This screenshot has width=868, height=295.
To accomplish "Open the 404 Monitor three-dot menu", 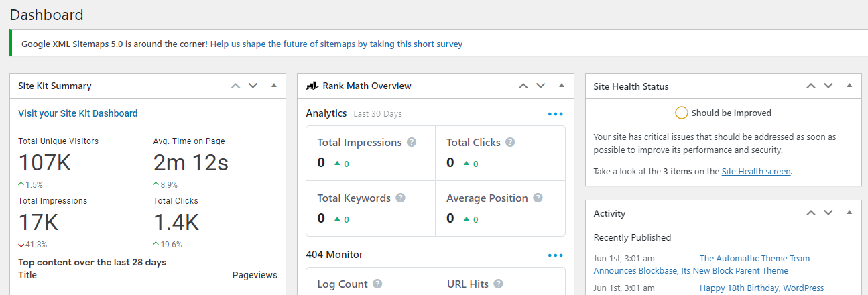I will (x=556, y=255).
